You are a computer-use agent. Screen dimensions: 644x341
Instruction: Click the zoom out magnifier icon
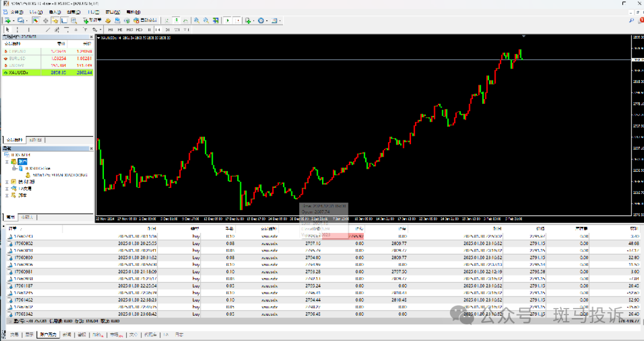[206, 20]
